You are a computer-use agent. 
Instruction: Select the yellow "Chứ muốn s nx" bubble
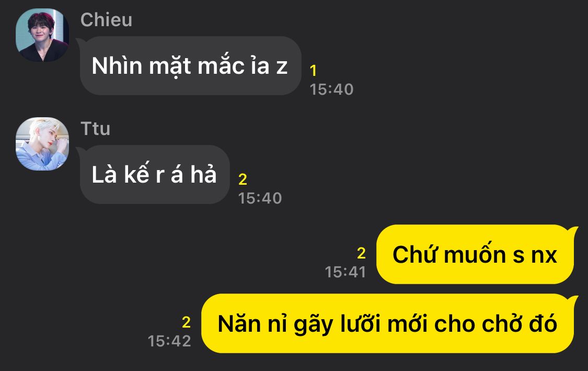(475, 254)
